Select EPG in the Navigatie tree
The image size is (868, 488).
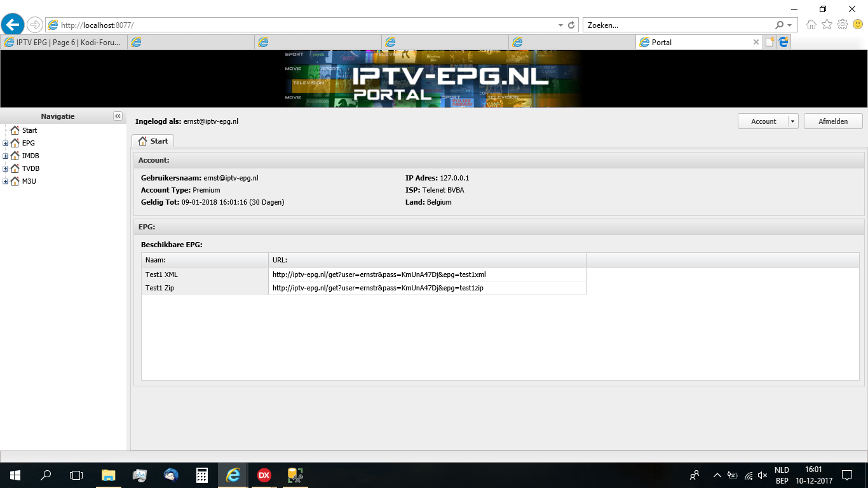coord(29,143)
